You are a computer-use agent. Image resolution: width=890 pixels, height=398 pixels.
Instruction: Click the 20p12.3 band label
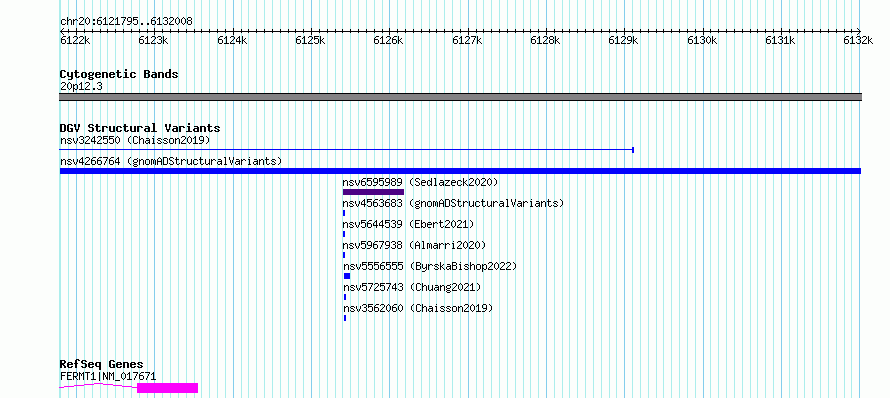(81, 87)
